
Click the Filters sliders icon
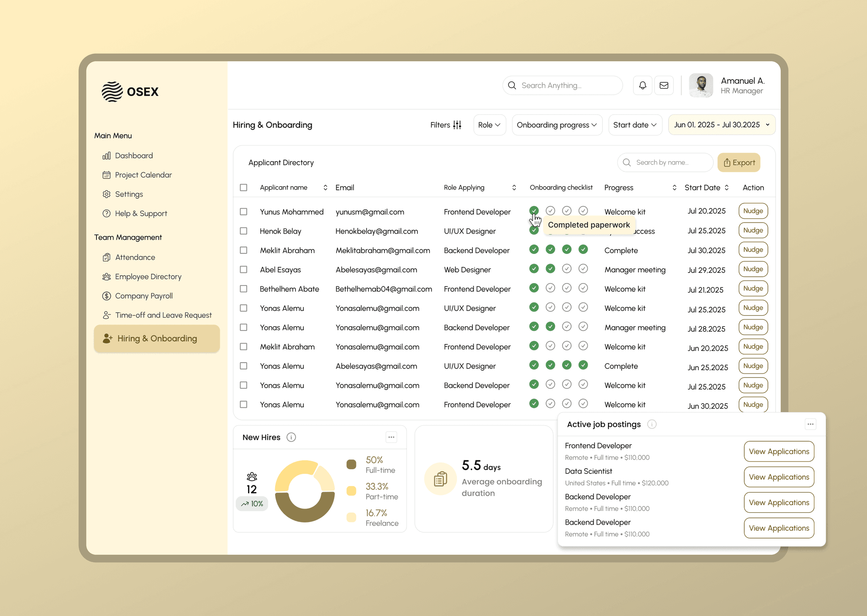pos(457,125)
